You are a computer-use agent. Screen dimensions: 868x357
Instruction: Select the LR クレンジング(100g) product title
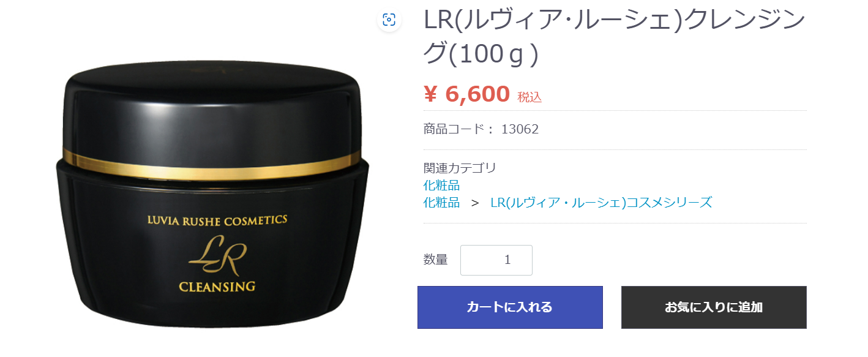[613, 37]
